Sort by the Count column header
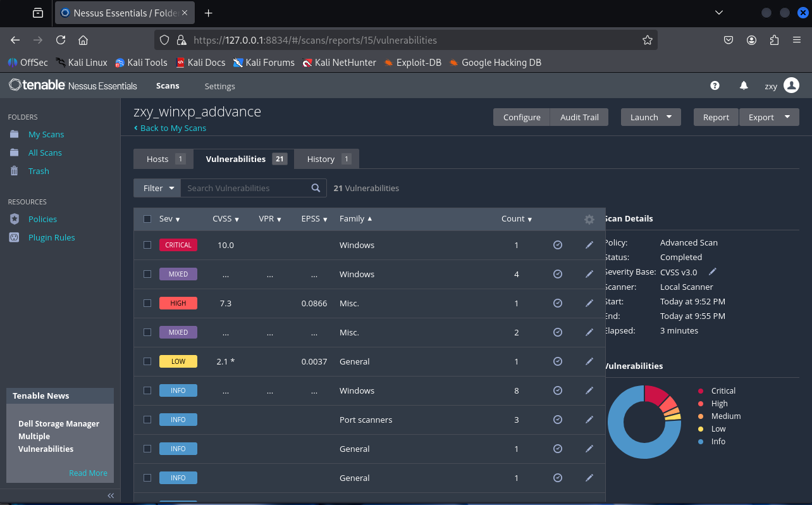 517,219
